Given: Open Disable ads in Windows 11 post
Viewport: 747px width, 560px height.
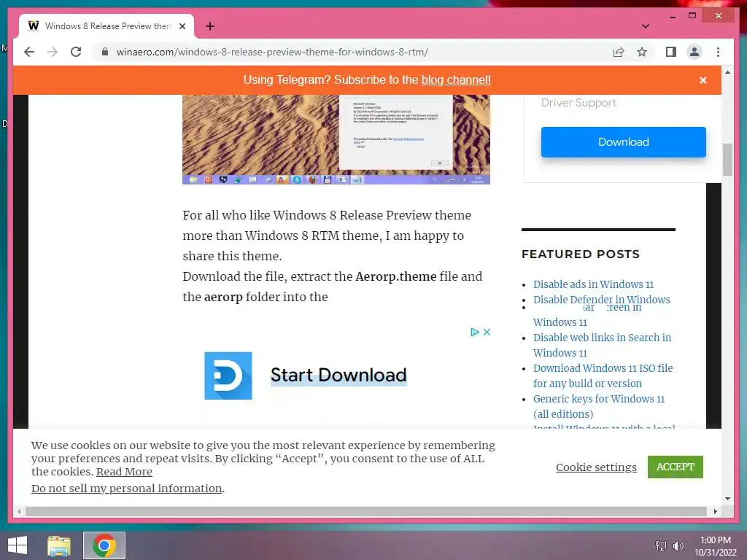Looking at the screenshot, I should tap(593, 284).
